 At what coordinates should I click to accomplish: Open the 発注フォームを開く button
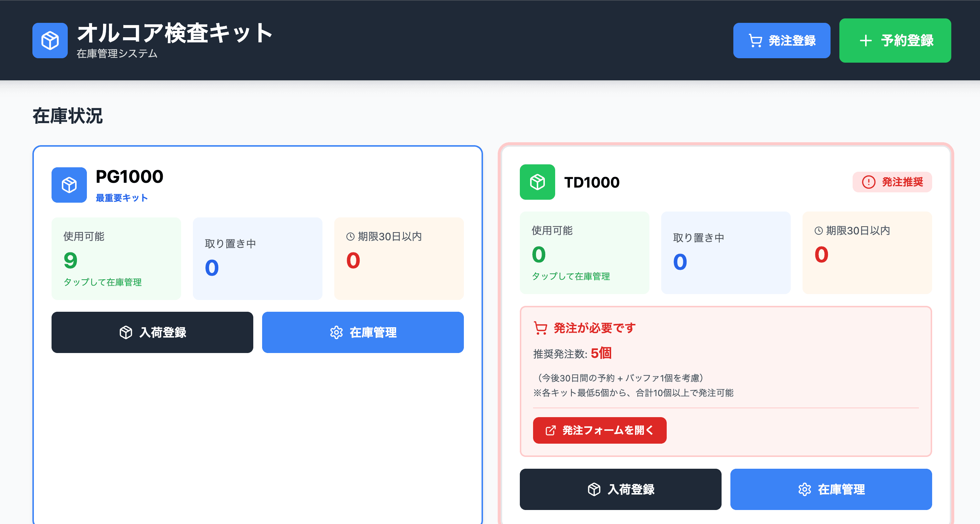[x=600, y=430]
